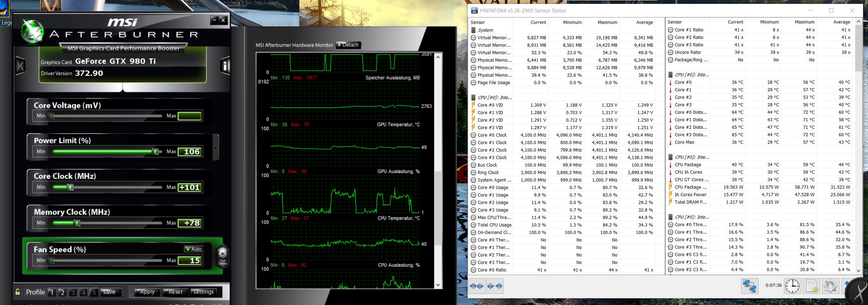Viewport: 868px width, 305px height.
Task: Click the Core #0 thermometer icon
Action: (x=670, y=82)
